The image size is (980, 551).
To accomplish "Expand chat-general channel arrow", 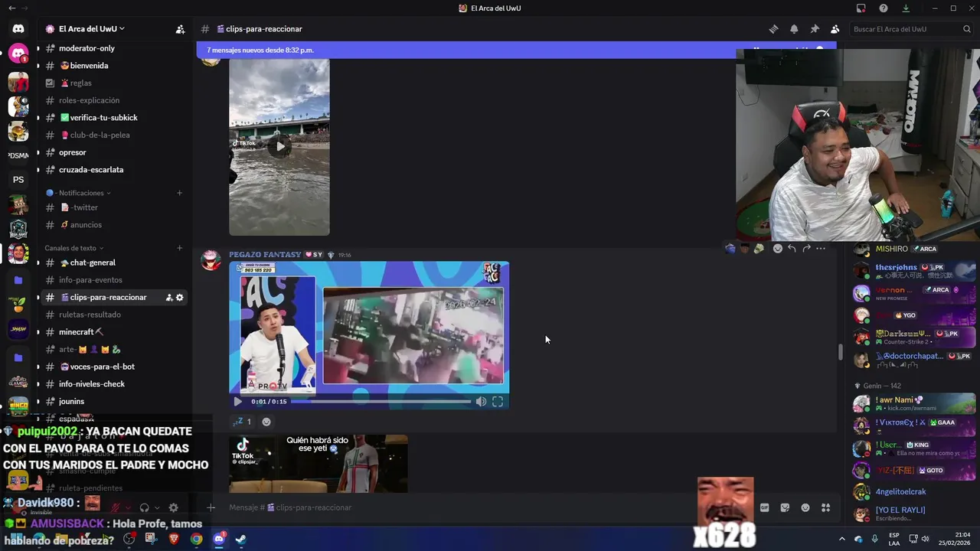I will (38, 262).
